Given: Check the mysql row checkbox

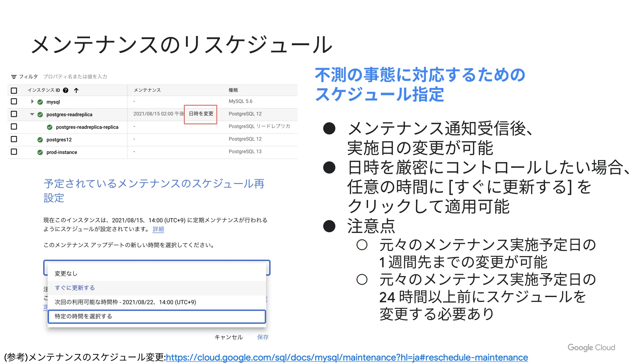Looking at the screenshot, I should pos(14,101).
